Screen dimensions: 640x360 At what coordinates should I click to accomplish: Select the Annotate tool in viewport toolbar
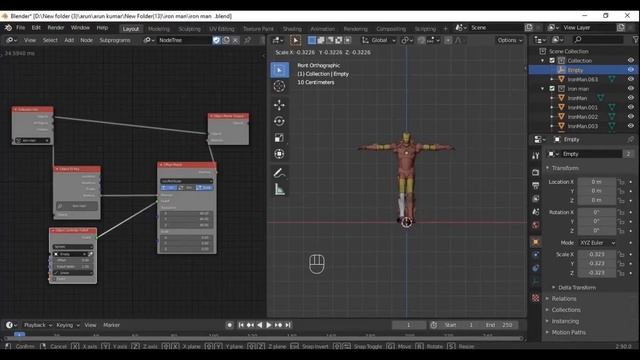(x=279, y=173)
